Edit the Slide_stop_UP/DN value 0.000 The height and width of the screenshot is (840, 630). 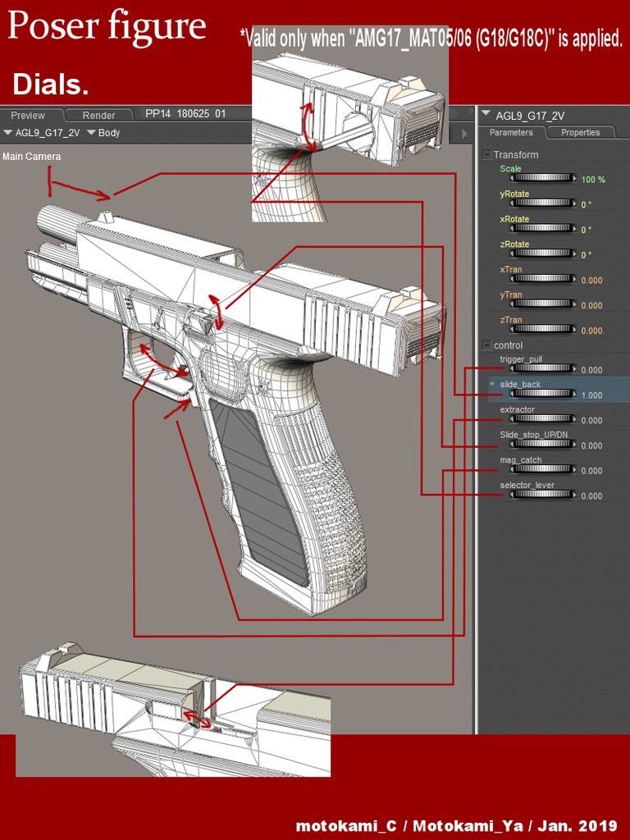click(591, 445)
